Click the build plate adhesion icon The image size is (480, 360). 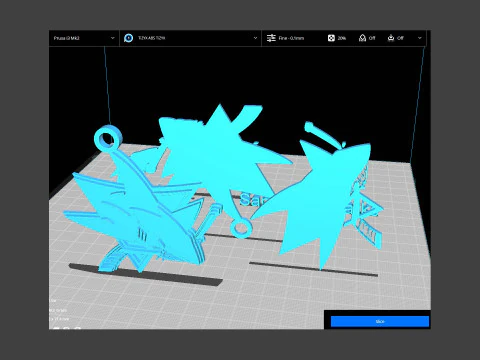391,38
